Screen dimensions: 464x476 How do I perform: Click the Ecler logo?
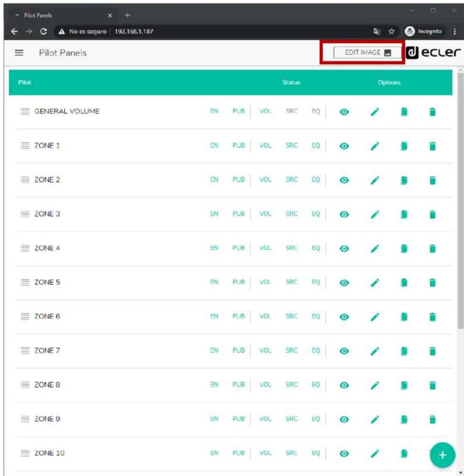click(433, 53)
